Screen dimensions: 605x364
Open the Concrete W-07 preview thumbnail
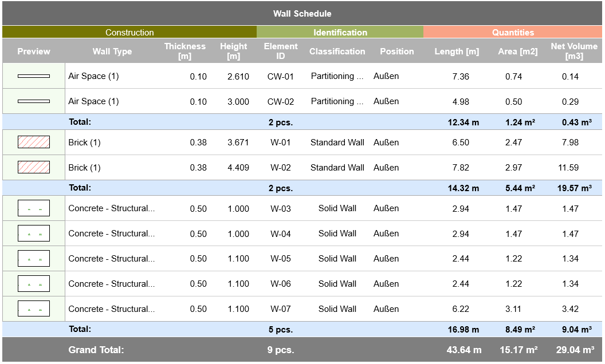33,308
